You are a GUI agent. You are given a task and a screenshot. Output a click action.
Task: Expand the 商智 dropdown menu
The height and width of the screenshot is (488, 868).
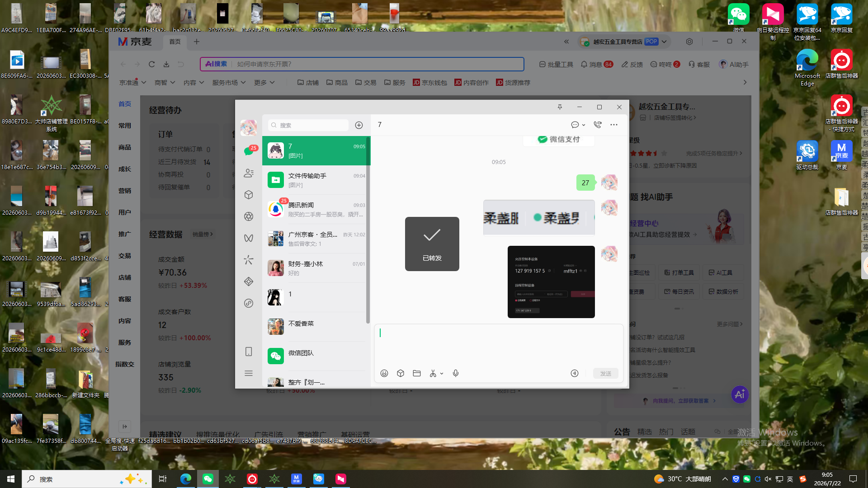165,83
